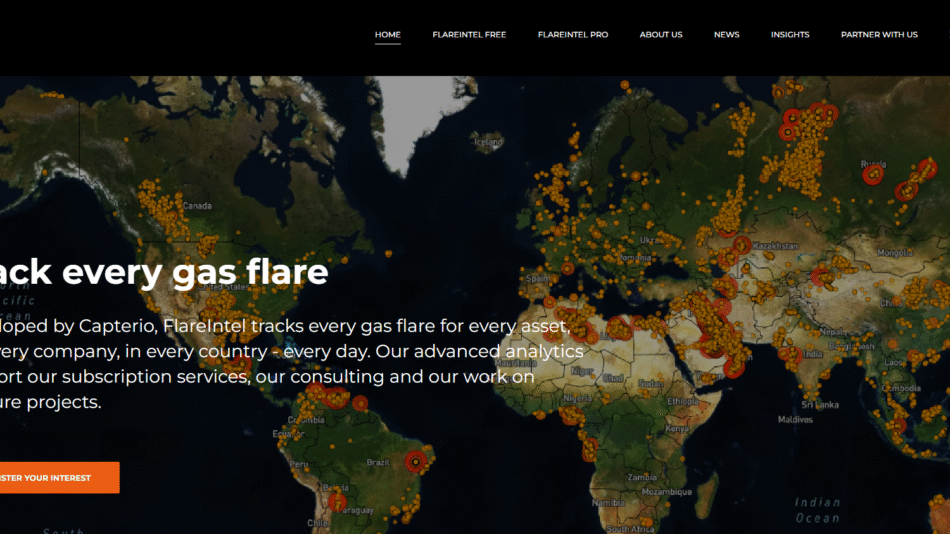Click the 'Namibia' map label
Viewport: 950px width, 534px height.
coord(608,502)
